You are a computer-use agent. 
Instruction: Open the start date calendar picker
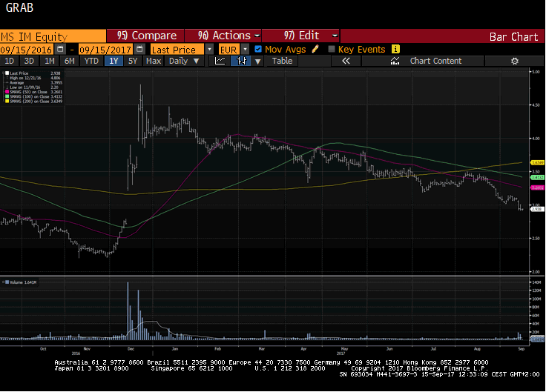[59, 50]
